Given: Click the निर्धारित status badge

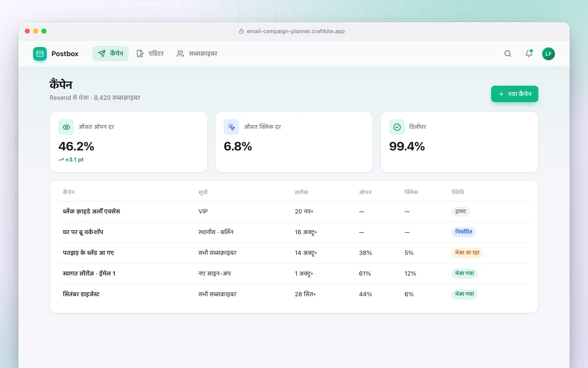Looking at the screenshot, I should point(464,232).
